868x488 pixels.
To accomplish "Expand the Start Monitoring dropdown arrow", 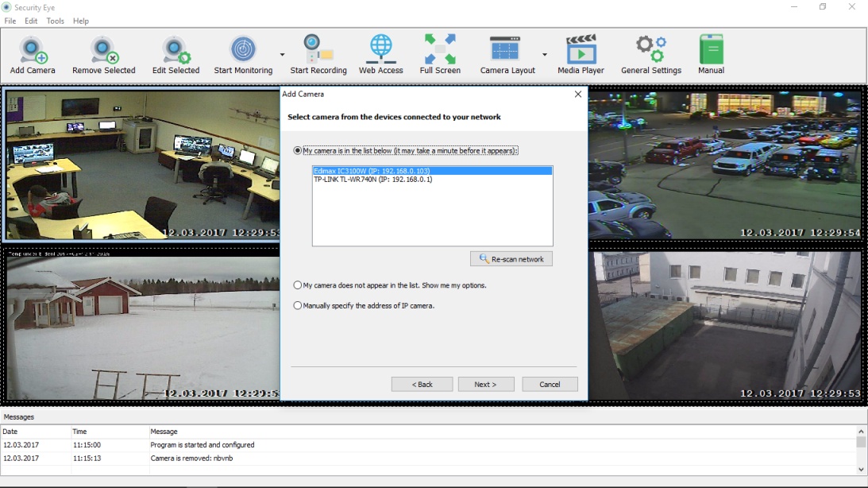I will click(x=281, y=49).
